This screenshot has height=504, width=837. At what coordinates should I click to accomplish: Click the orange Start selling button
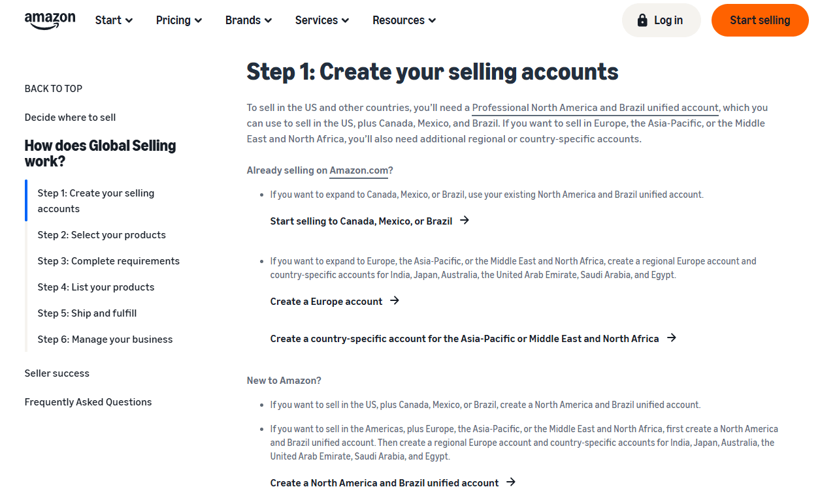[760, 20]
